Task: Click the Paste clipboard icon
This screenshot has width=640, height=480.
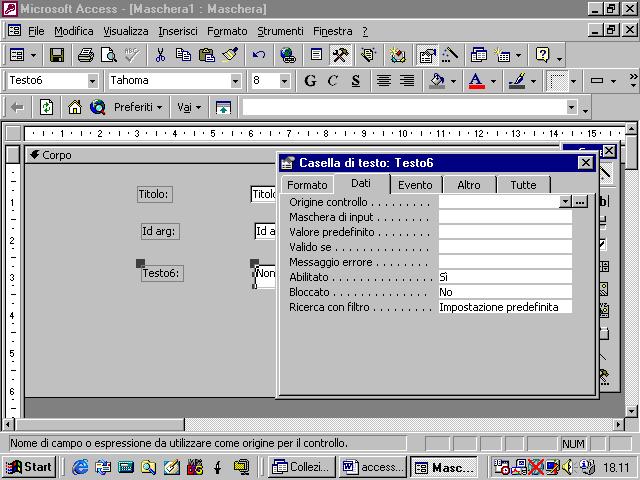Action: pyautogui.click(x=207, y=55)
